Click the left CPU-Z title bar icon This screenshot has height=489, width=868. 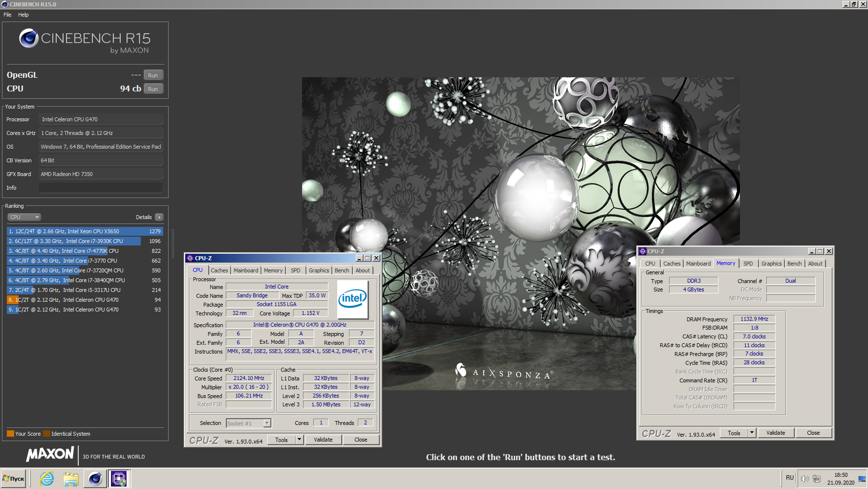[x=190, y=258]
